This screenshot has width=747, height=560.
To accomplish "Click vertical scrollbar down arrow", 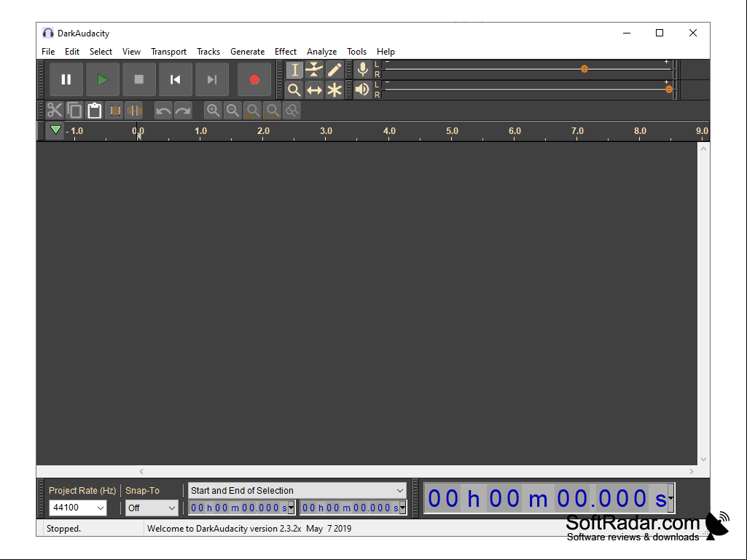I will click(703, 460).
